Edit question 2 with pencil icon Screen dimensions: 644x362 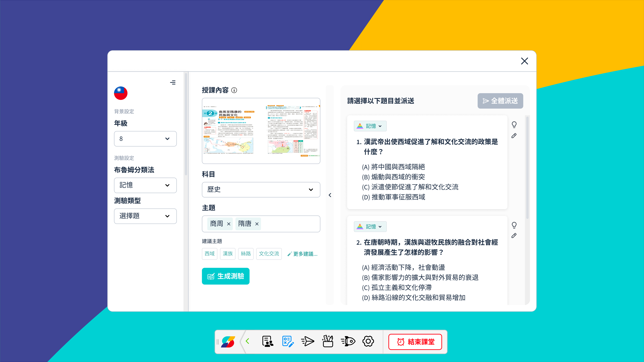coord(514,236)
